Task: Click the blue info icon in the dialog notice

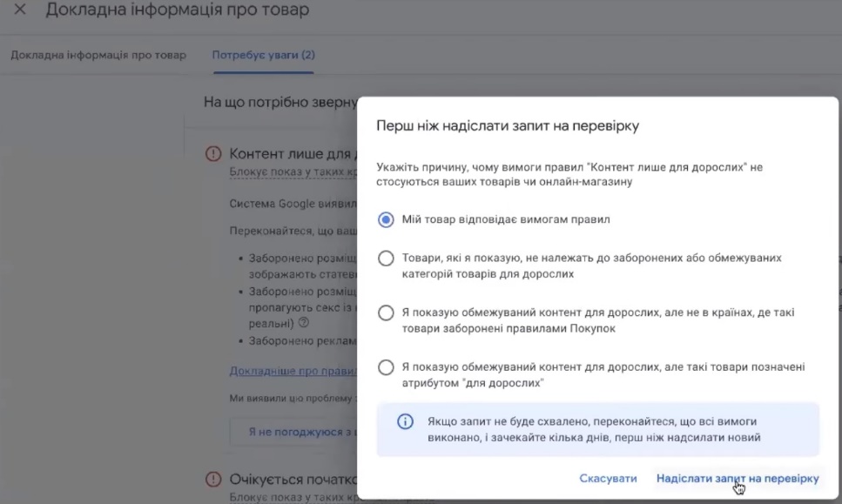Action: [405, 421]
